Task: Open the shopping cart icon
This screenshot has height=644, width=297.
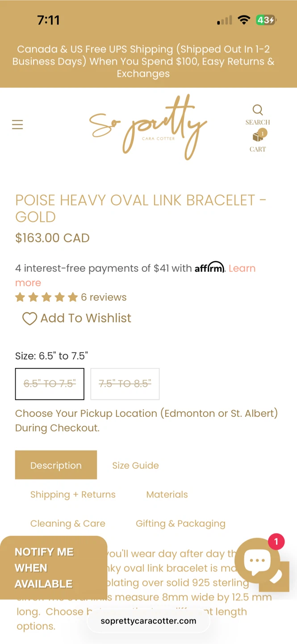Action: pos(258,136)
